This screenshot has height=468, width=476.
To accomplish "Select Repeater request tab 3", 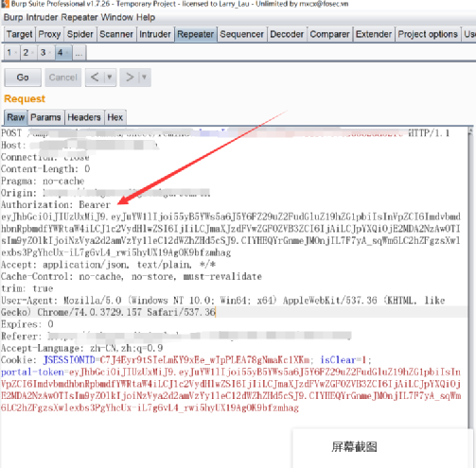I will [x=45, y=52].
